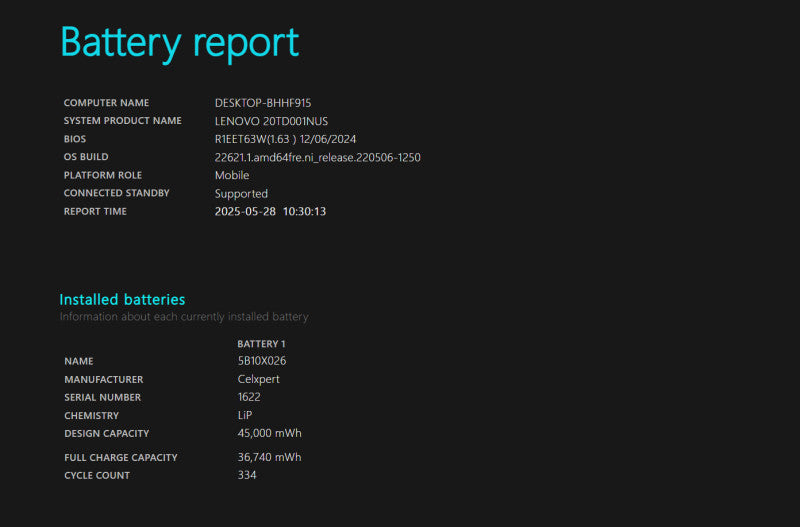800x527 pixels.
Task: Click the connected standby value Supported
Action: coord(241,194)
